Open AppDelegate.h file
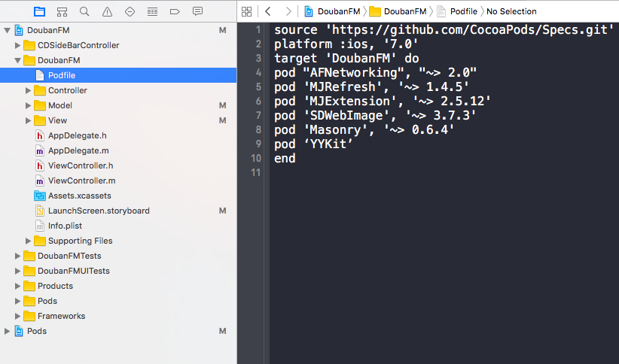 point(118,135)
